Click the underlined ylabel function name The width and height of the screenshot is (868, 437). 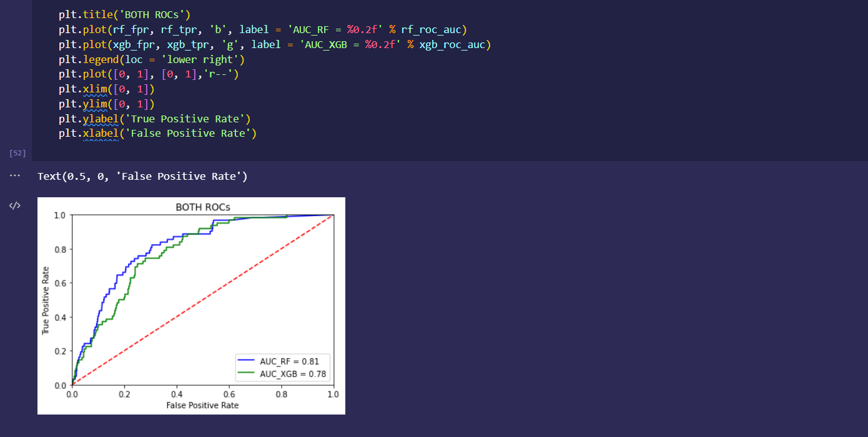[x=100, y=119]
